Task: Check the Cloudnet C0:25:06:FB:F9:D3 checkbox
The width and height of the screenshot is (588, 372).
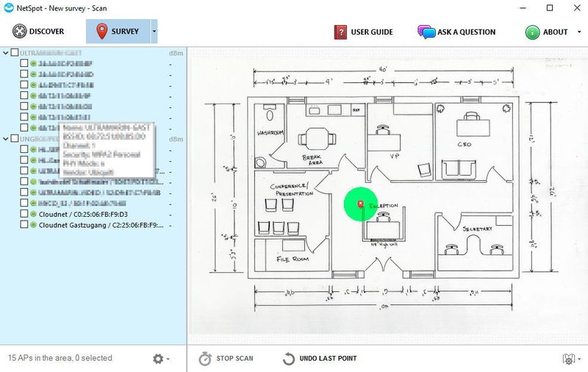Action: tap(24, 214)
